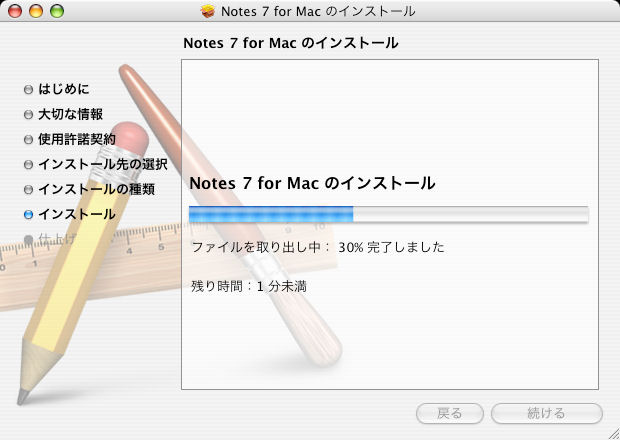Click the 続ける continue button
Screen dimensions: 620x440
pyautogui.click(x=546, y=413)
